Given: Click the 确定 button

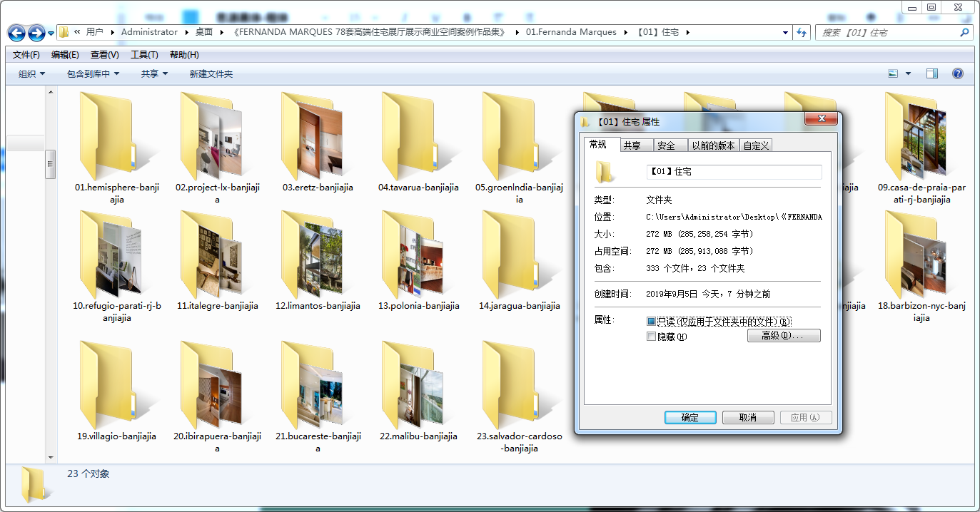Looking at the screenshot, I should pos(690,417).
